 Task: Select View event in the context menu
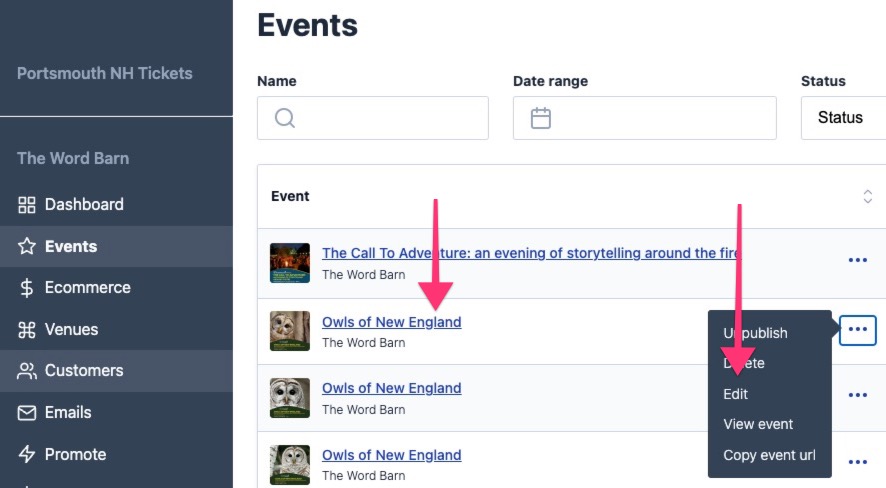(758, 424)
